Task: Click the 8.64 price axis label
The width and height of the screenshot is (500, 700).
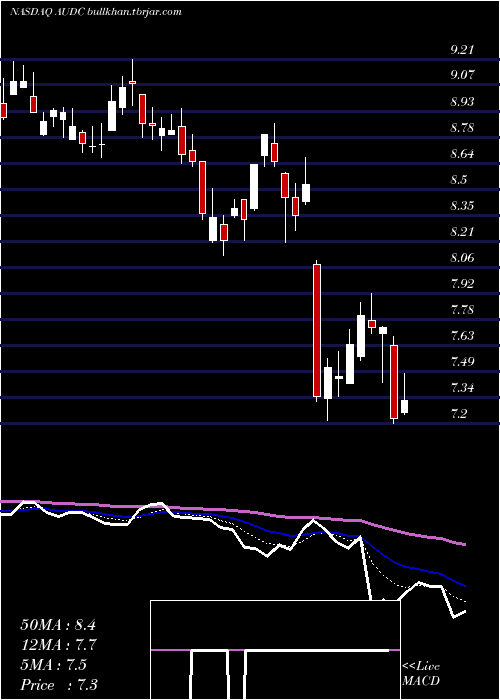Action: (462, 154)
